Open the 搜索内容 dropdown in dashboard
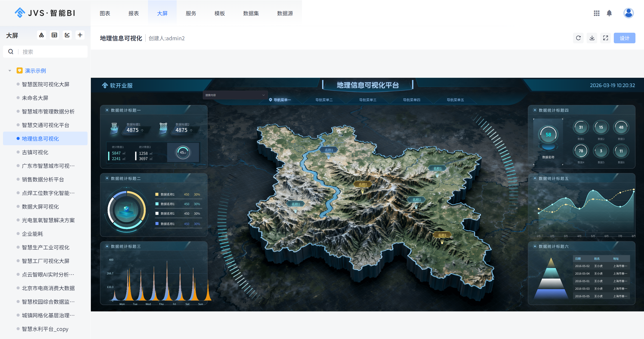This screenshot has width=644, height=339. point(235,95)
